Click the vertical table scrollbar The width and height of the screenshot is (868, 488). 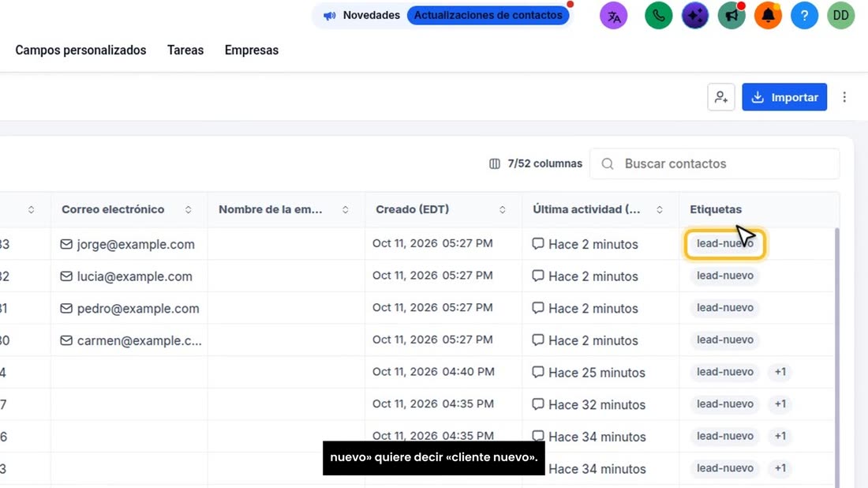[x=836, y=357]
